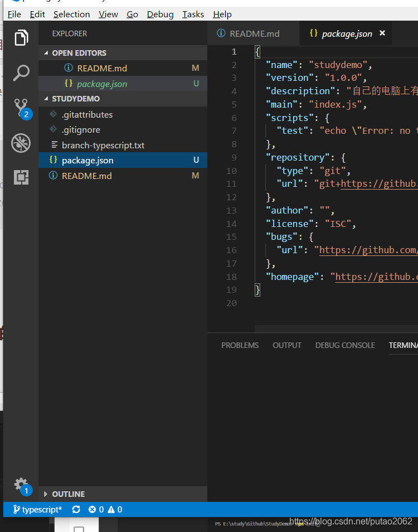Open .gitattributes in the file tree
The image size is (418, 532).
pos(123,115)
